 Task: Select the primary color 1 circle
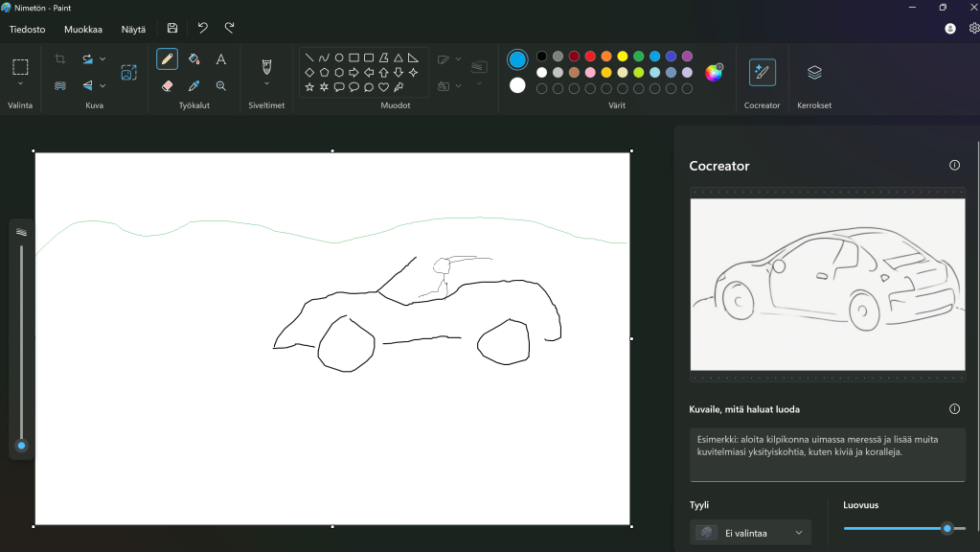[517, 59]
